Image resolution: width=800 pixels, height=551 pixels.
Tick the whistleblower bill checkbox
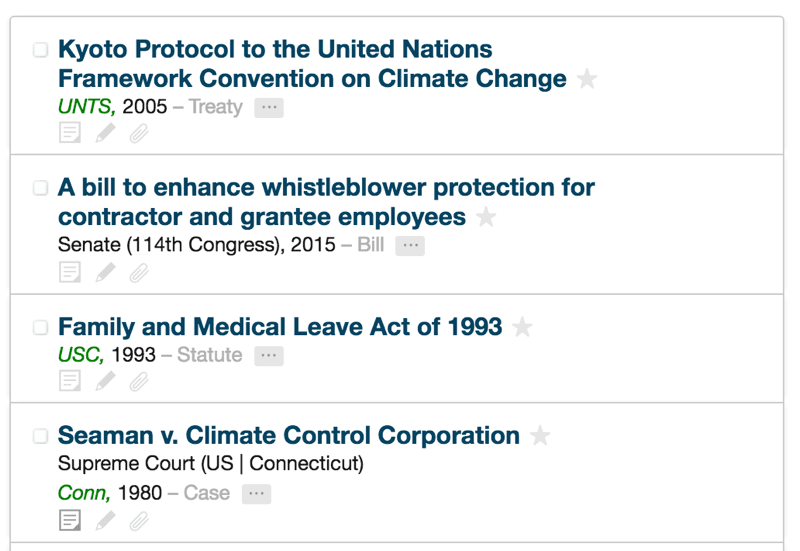[x=40, y=188]
